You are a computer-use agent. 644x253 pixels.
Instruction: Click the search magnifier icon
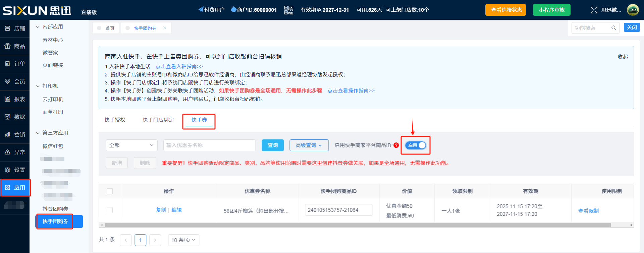pos(613,28)
